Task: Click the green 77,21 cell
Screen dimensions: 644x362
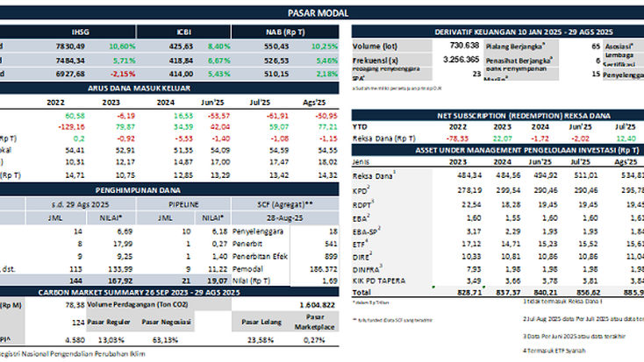Action: click(x=327, y=127)
